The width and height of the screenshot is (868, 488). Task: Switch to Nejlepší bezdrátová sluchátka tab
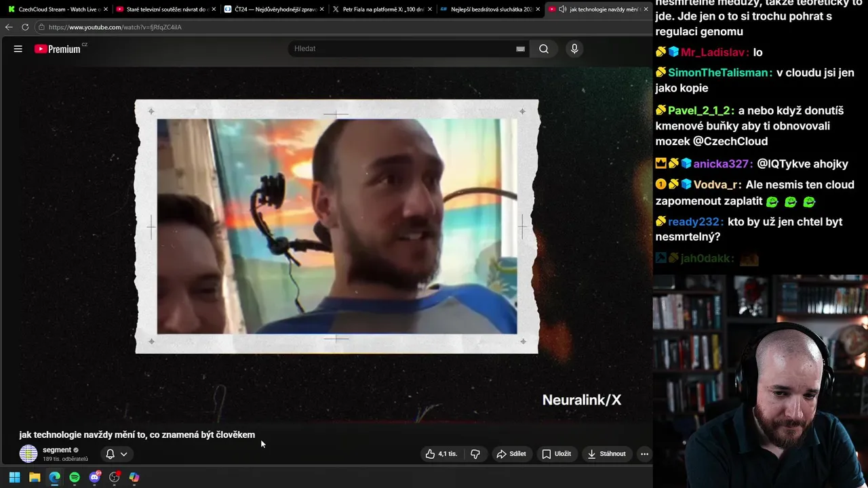tap(489, 9)
